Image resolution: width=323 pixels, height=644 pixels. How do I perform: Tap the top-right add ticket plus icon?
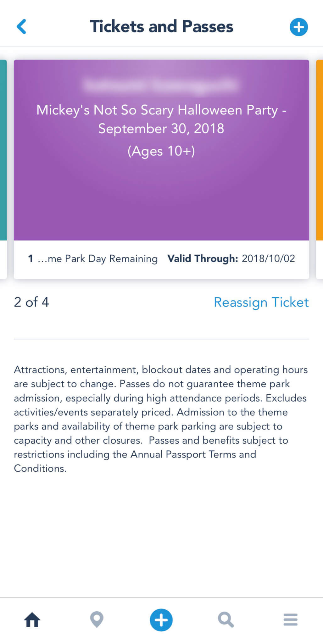coord(298,27)
